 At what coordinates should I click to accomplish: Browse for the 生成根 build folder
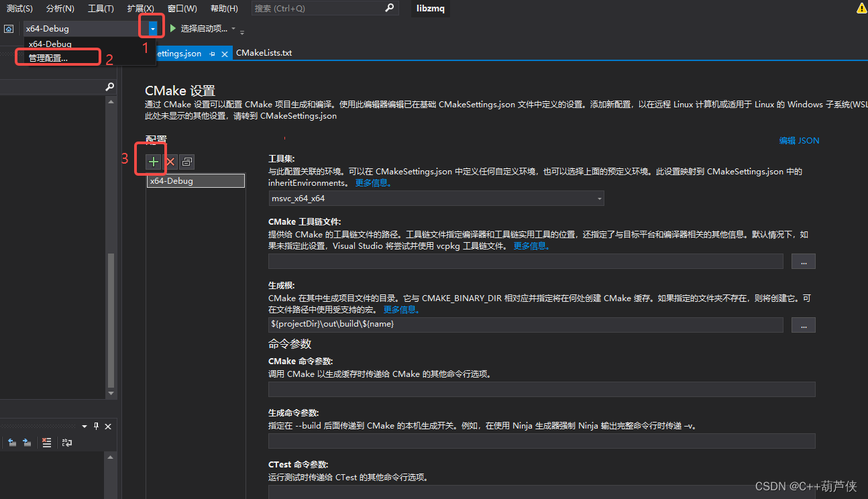(x=804, y=325)
